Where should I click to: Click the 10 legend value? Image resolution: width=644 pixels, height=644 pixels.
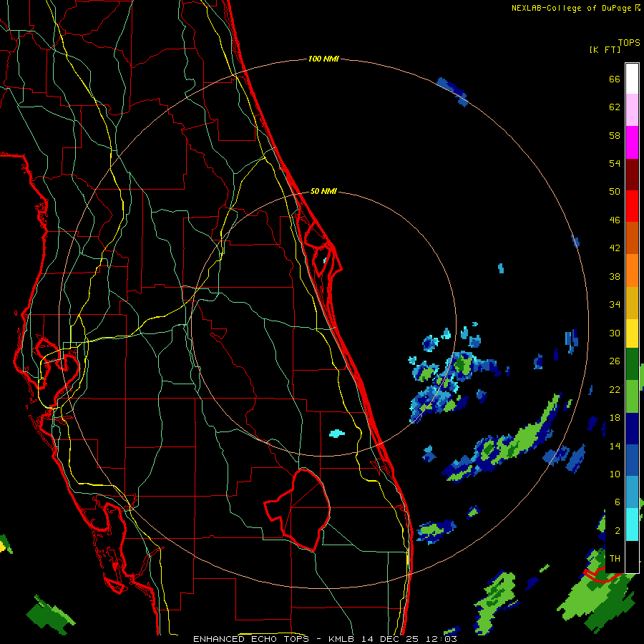click(x=615, y=474)
